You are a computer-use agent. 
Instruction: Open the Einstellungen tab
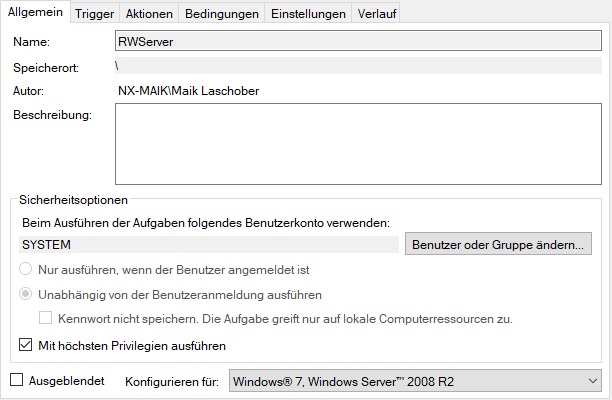click(308, 13)
